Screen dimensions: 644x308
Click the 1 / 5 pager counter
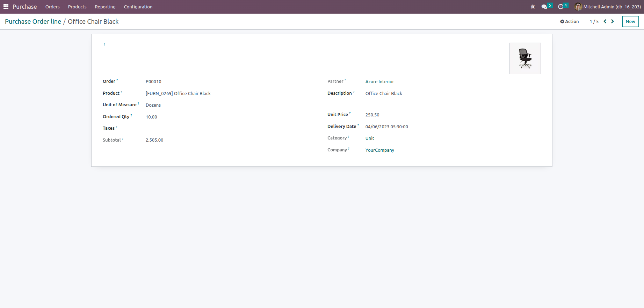pos(594,21)
